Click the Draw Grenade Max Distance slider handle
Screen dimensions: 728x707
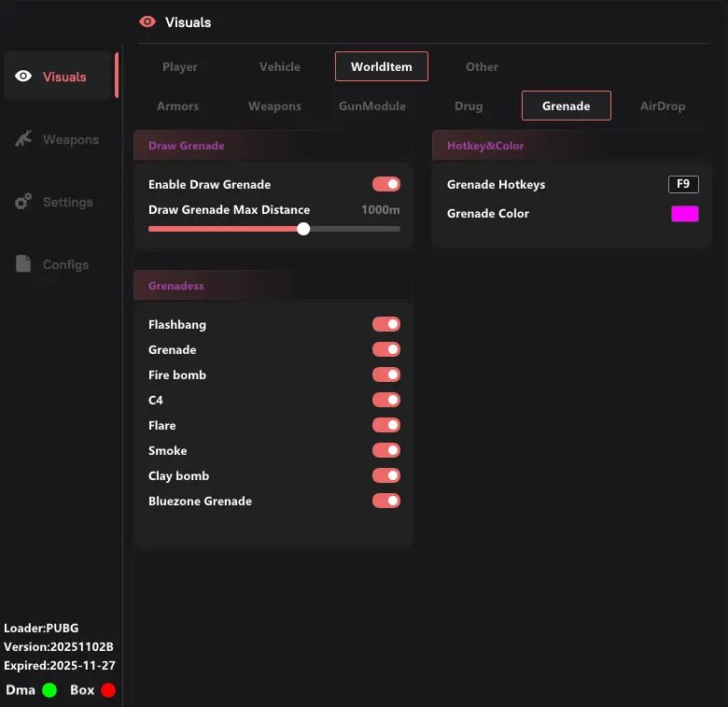click(x=303, y=229)
